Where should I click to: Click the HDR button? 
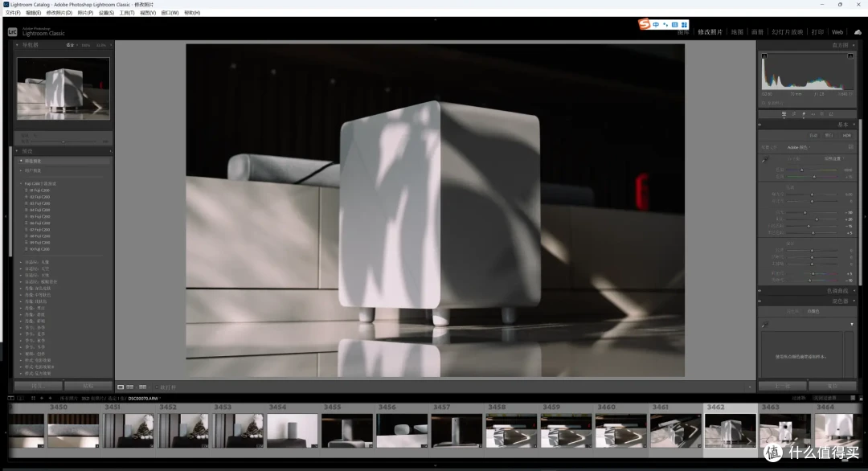click(846, 136)
